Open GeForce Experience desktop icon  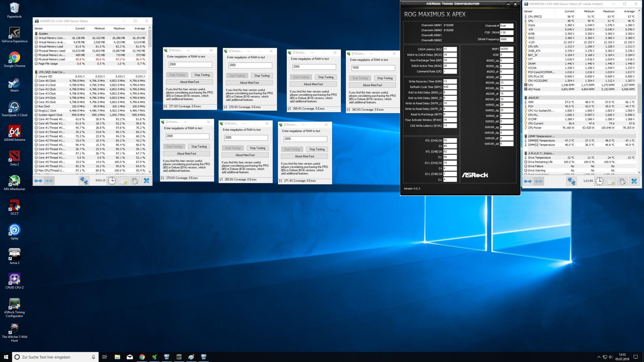coord(14,35)
